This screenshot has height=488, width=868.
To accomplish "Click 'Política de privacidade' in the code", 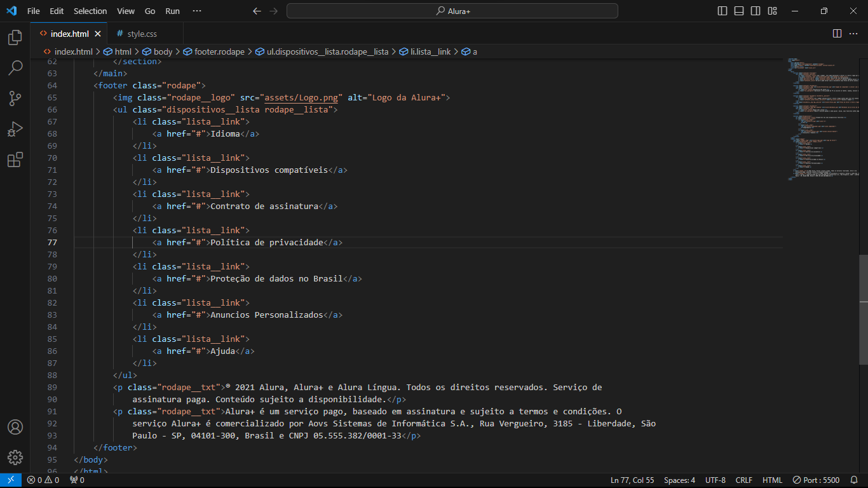I will 267,242.
